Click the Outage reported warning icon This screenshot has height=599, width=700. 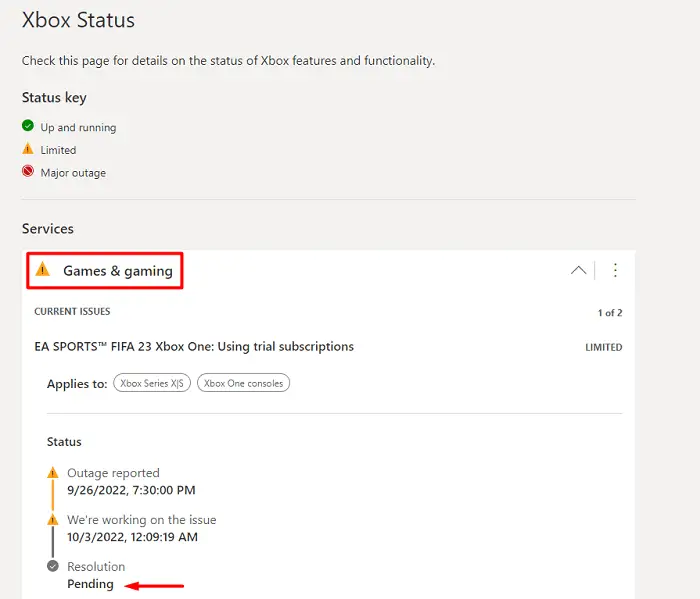click(53, 473)
